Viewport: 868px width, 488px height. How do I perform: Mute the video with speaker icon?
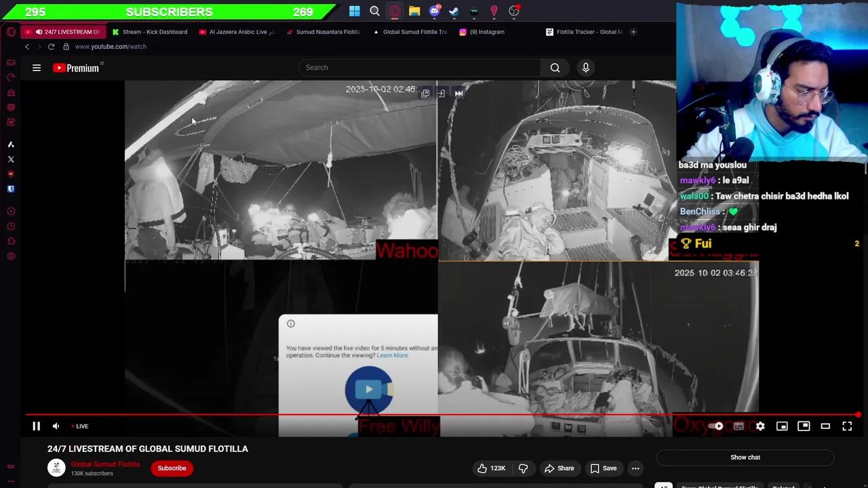(x=56, y=426)
